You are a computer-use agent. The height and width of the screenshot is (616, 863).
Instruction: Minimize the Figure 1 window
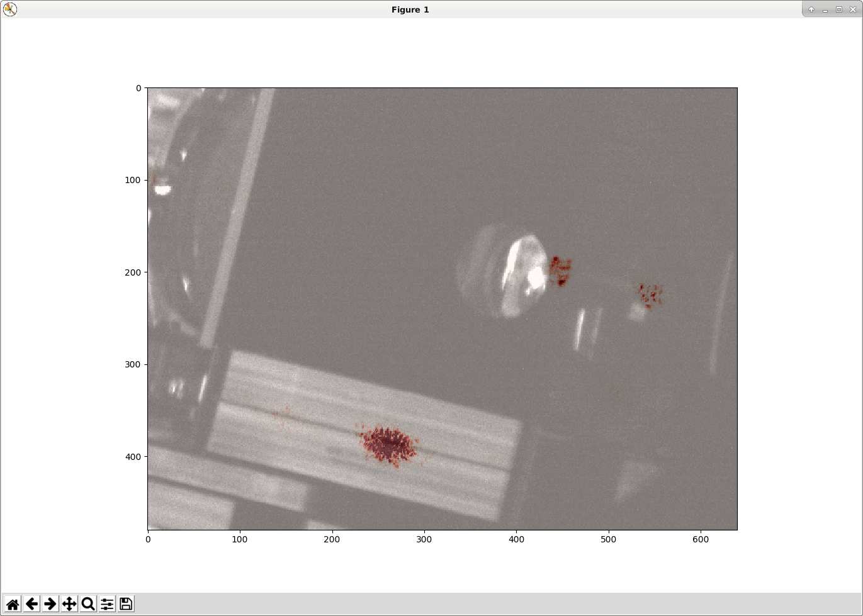[825, 9]
